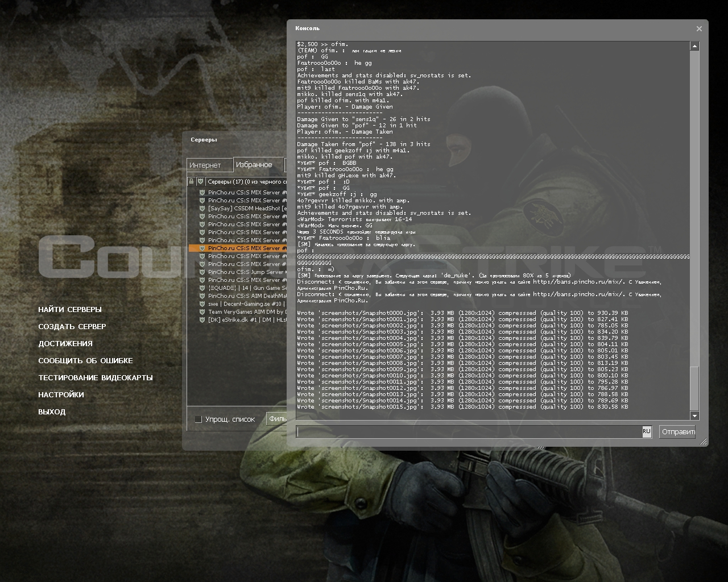
Task: Click the console scrollbar up arrow
Action: coord(694,46)
